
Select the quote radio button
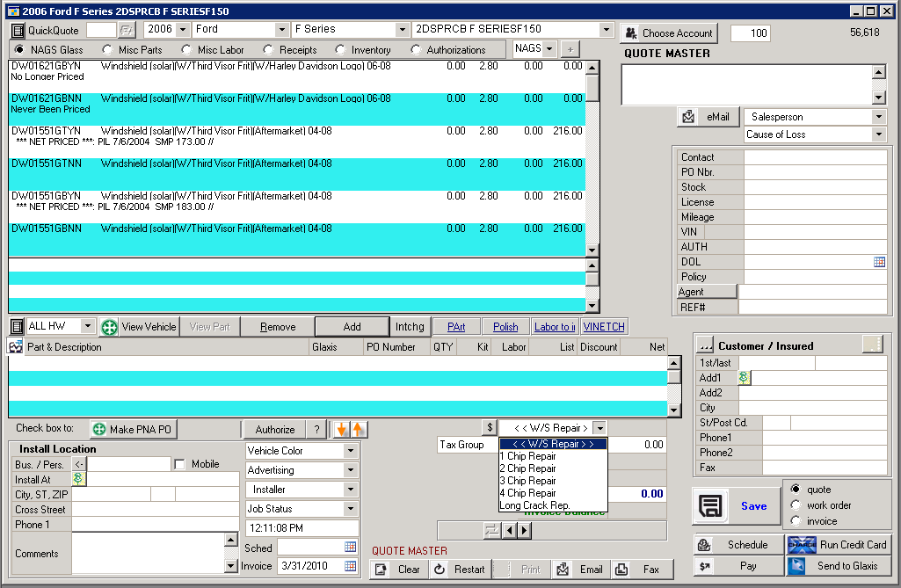[796, 489]
